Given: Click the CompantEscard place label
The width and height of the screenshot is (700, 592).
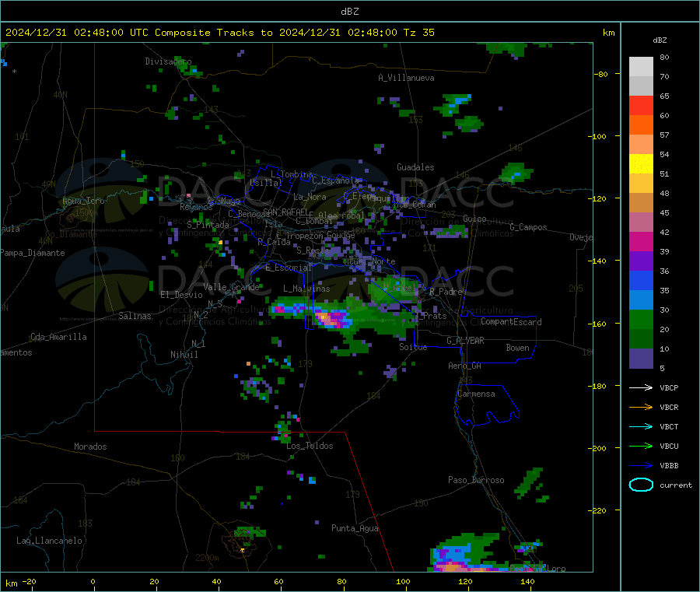Looking at the screenshot, I should coord(511,321).
